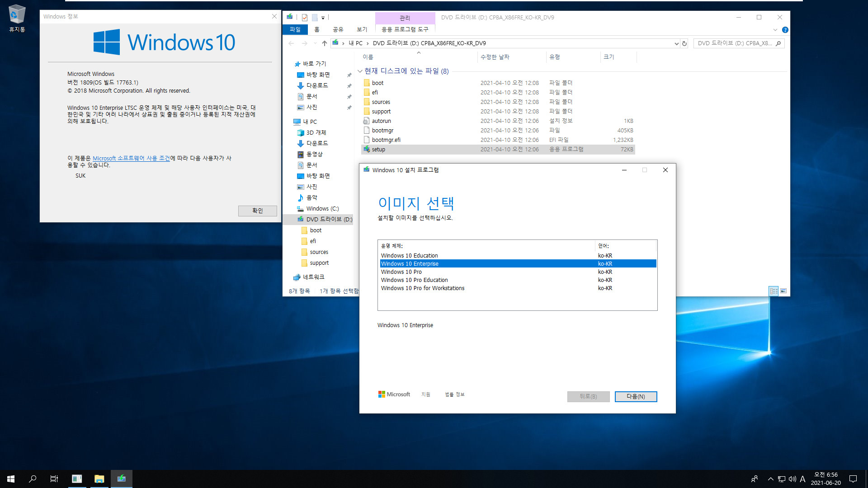Open File Explorer taskbar icon
The width and height of the screenshot is (868, 488).
(x=99, y=479)
